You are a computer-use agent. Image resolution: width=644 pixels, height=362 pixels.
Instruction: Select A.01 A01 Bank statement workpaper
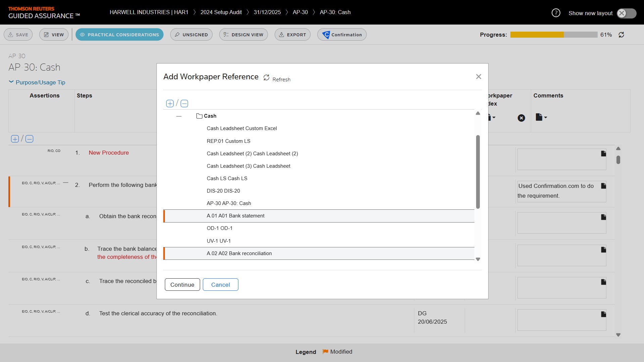[x=235, y=216]
